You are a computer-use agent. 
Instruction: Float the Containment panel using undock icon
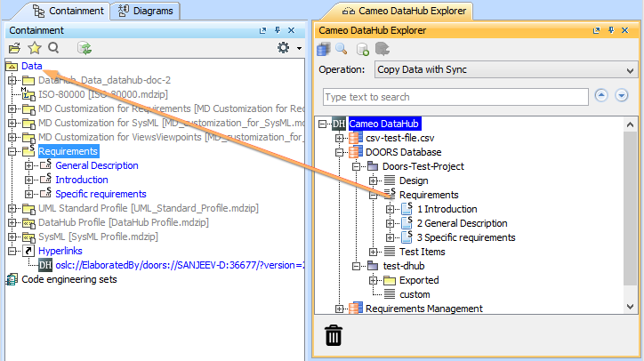(x=262, y=31)
